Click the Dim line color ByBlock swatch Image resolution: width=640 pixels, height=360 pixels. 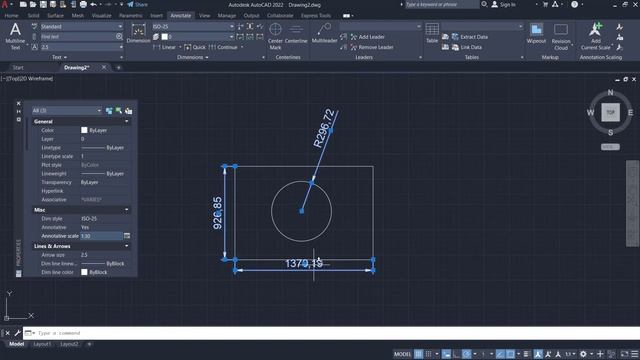[x=84, y=272]
